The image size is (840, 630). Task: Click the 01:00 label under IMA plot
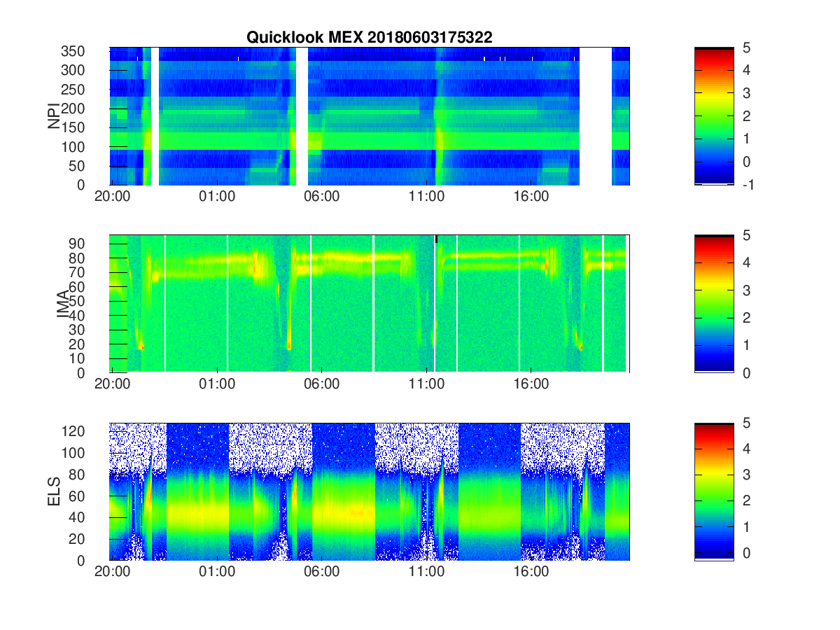(217, 384)
